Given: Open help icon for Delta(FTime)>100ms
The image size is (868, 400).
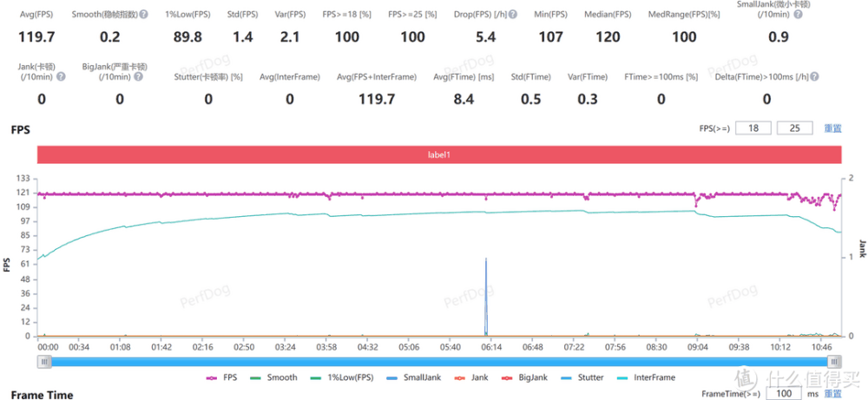Looking at the screenshot, I should (814, 76).
